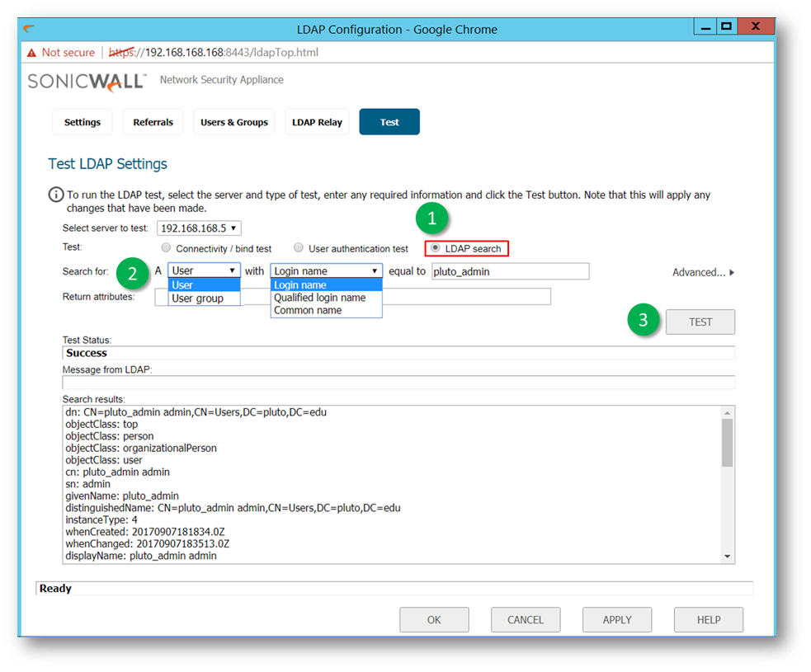Expand the Advanced options
The width and height of the screenshot is (811, 672).
[703, 272]
